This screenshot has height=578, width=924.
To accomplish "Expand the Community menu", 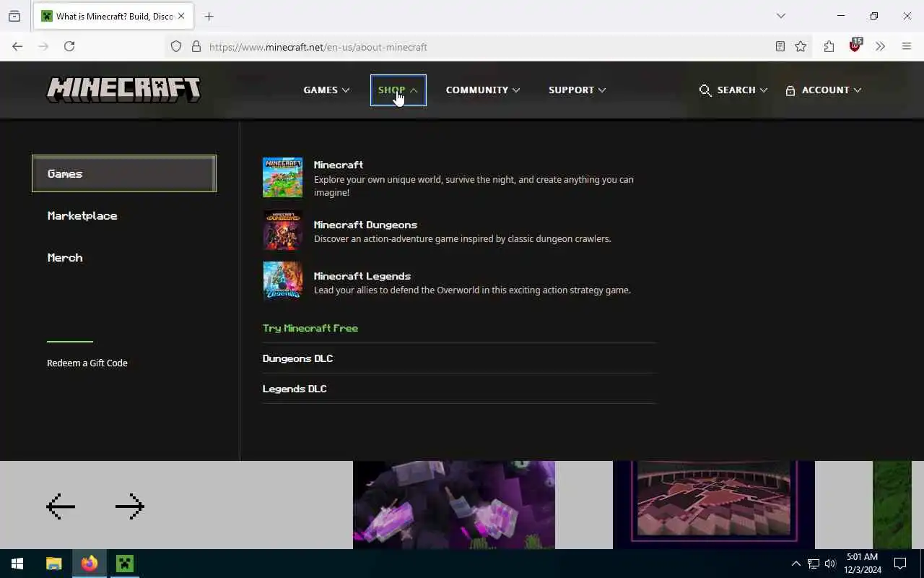I will tap(483, 90).
